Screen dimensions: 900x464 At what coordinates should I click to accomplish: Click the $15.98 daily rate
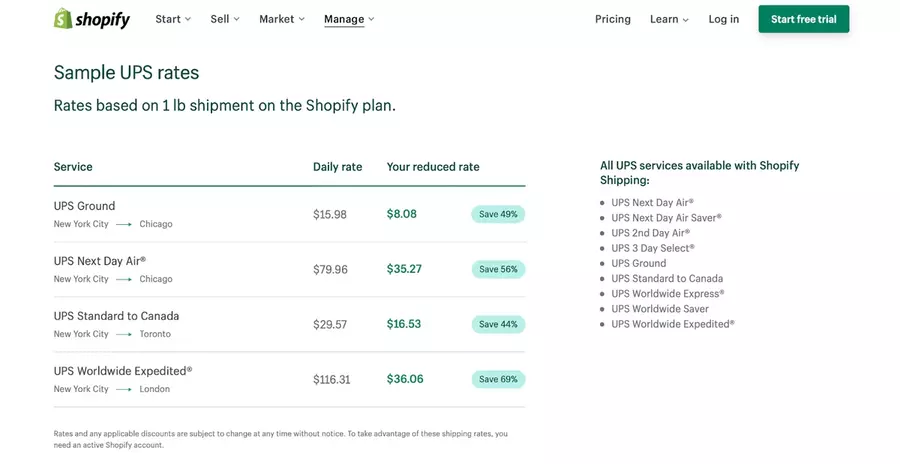click(x=329, y=214)
